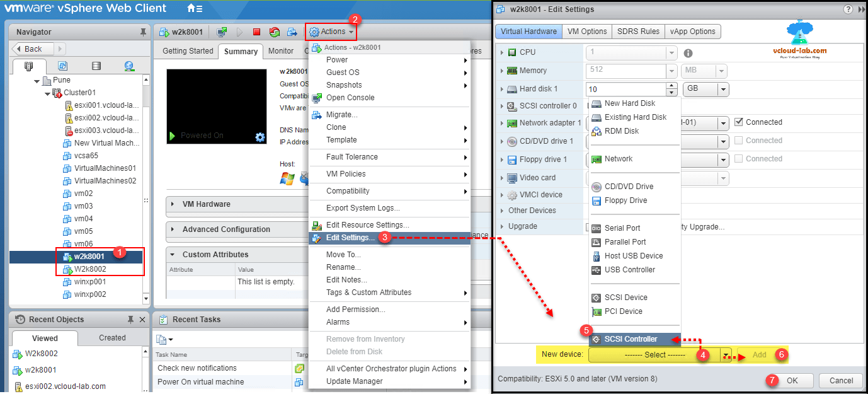The height and width of the screenshot is (394, 868).
Task: Click the Add button for new device
Action: (760, 354)
